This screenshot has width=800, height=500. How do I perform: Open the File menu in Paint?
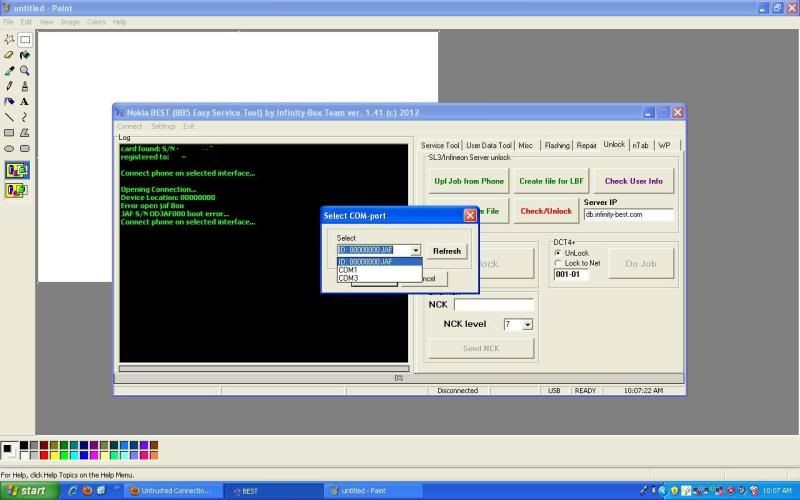(8, 22)
